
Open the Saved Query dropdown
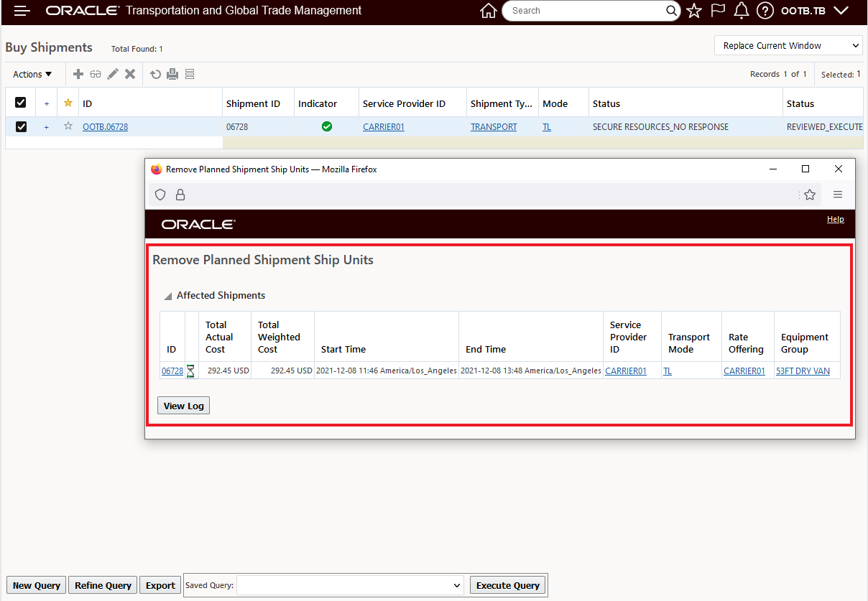[x=351, y=585]
